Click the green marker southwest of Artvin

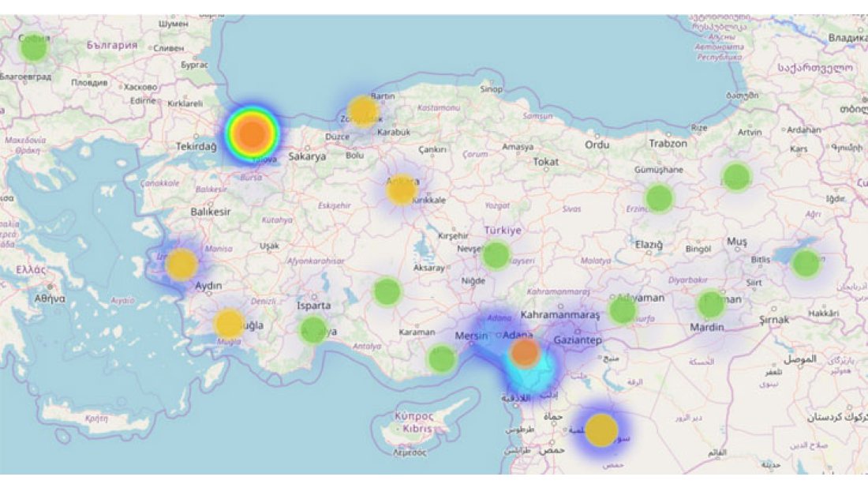[736, 176]
